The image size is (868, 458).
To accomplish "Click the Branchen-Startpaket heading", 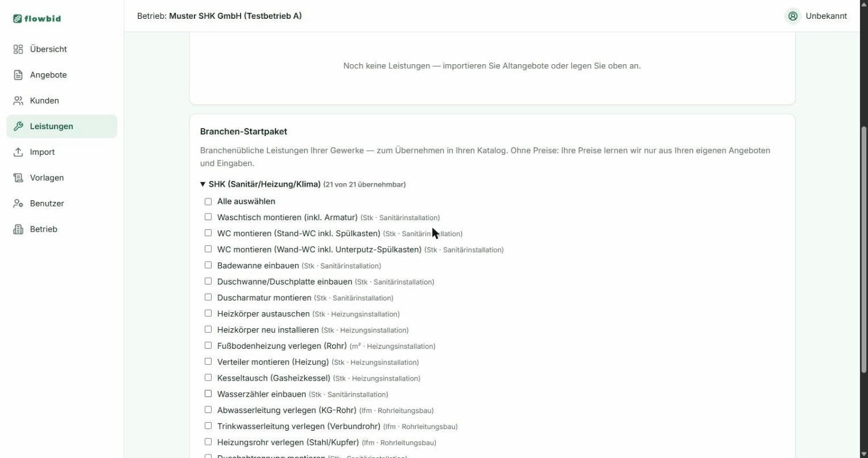I will tap(243, 131).
